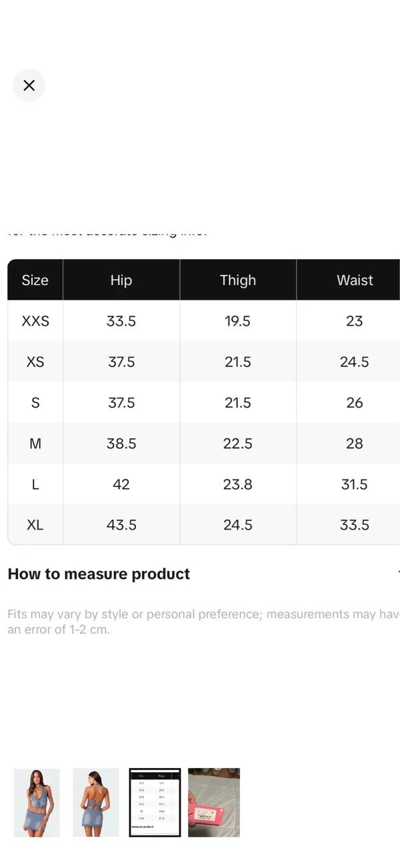Click the Size column header

coord(35,280)
